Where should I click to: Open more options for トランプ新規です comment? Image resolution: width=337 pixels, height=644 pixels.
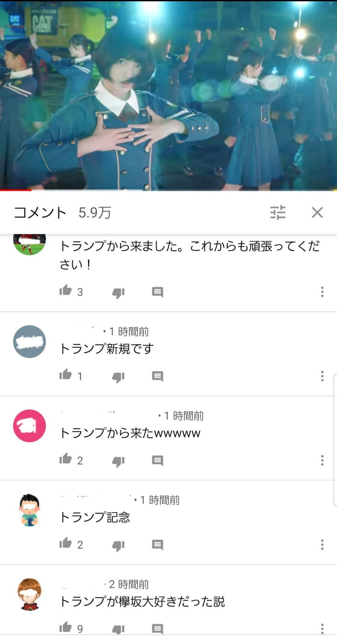322,376
